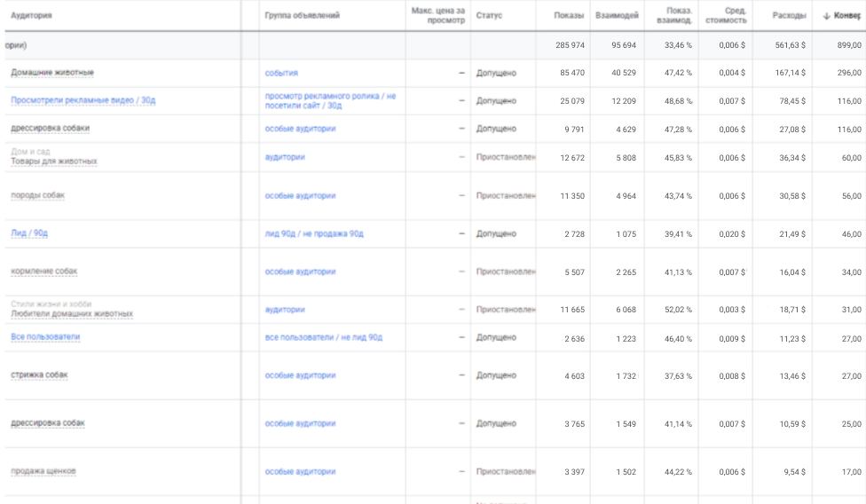Screen dimensions: 866x504
Task: Click interactions value 1 549
Action: point(626,424)
